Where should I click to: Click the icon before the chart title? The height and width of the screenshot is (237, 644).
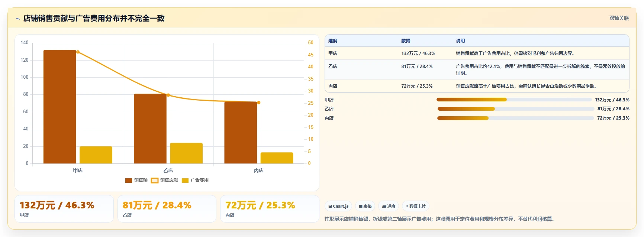tap(17, 19)
